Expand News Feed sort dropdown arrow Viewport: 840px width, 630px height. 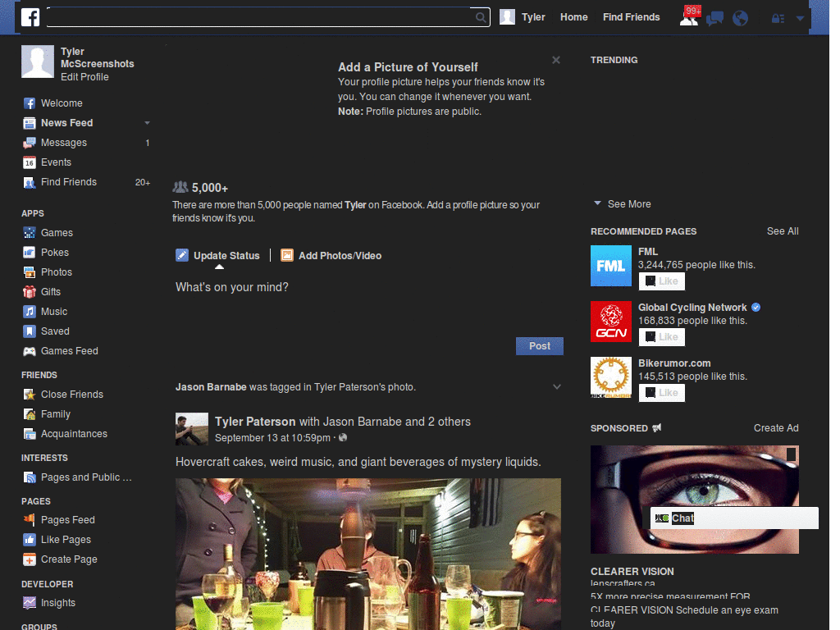pos(147,123)
